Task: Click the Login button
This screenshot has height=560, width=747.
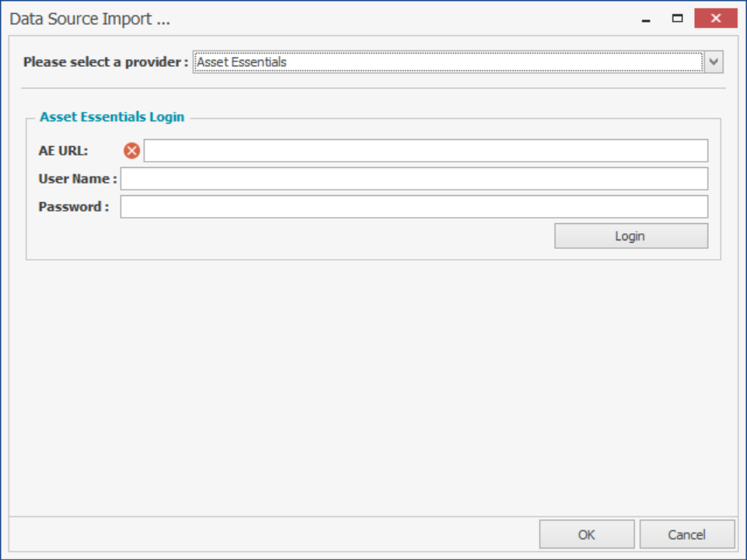Action: coord(631,236)
